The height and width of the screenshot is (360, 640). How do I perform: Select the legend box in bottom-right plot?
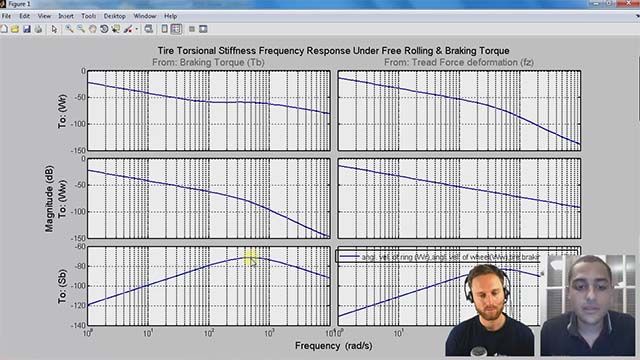[457, 256]
